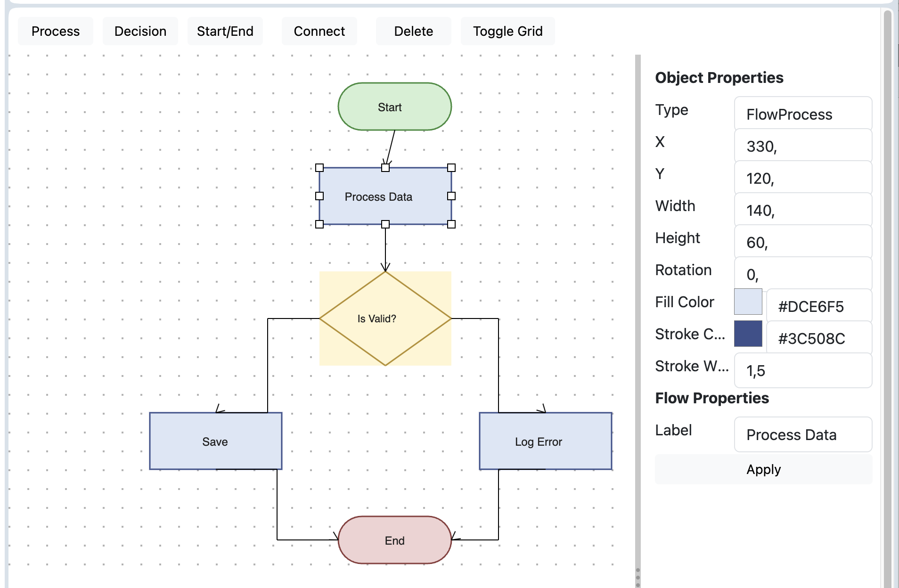Click the bottom-right resize handle of Process Data
Screen dimensions: 899x588
click(x=451, y=224)
